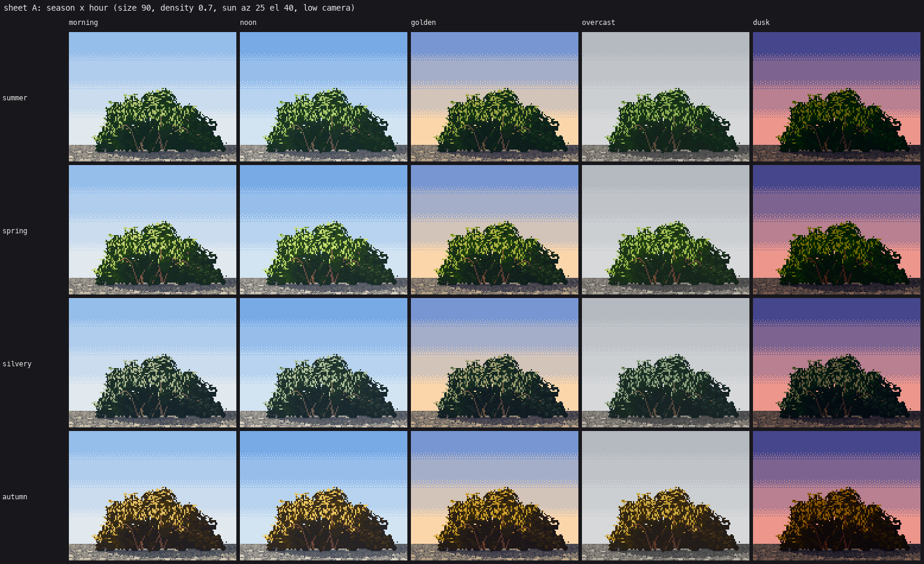Click the autumn overcast tree render
Screen dimensions: 924x564
[666, 496]
